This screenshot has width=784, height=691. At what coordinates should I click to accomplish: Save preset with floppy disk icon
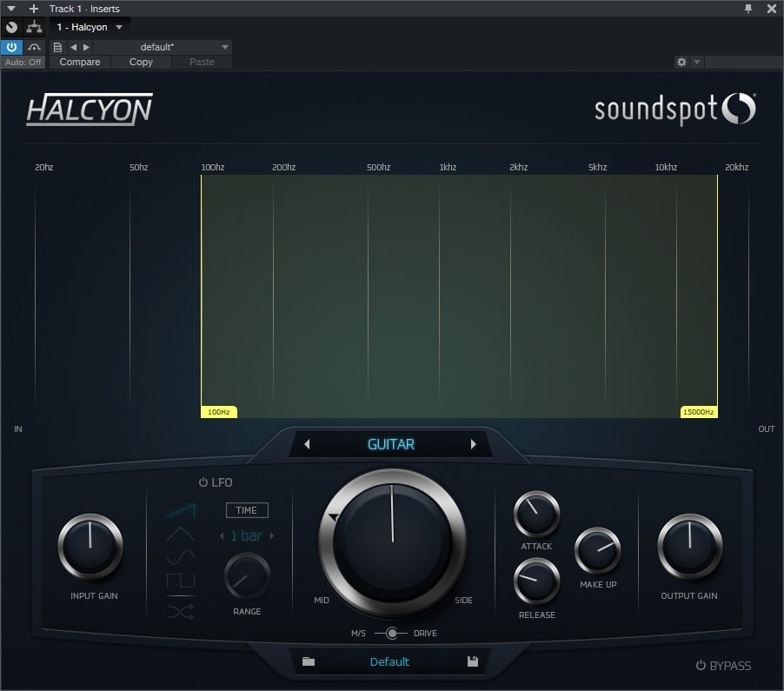473,661
